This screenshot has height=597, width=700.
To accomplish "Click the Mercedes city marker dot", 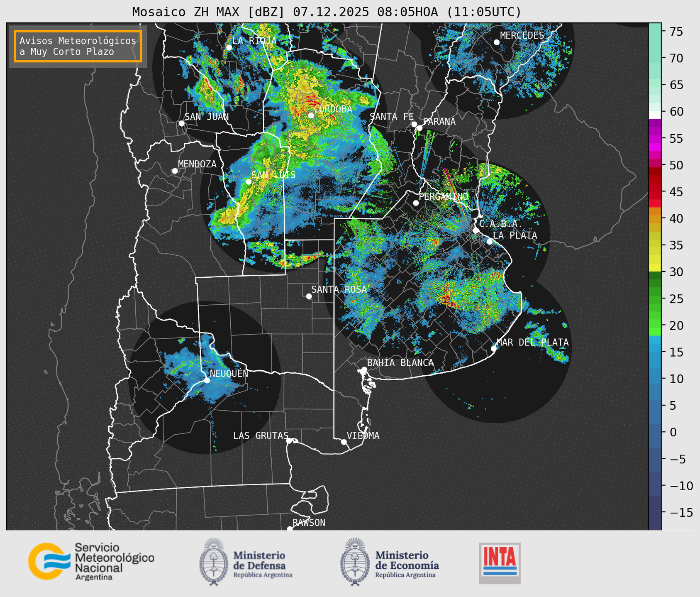I will pos(497,42).
